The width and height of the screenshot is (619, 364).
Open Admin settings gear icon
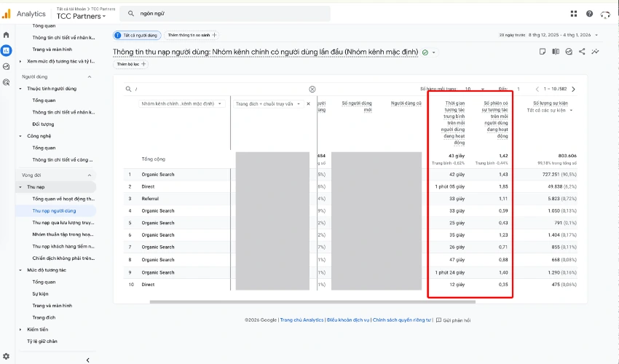coord(7,357)
